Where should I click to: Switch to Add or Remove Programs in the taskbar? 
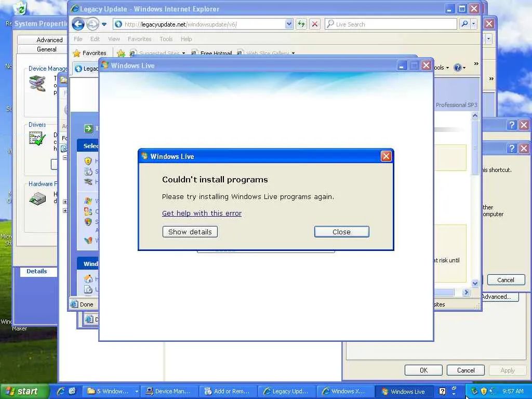coord(228,391)
